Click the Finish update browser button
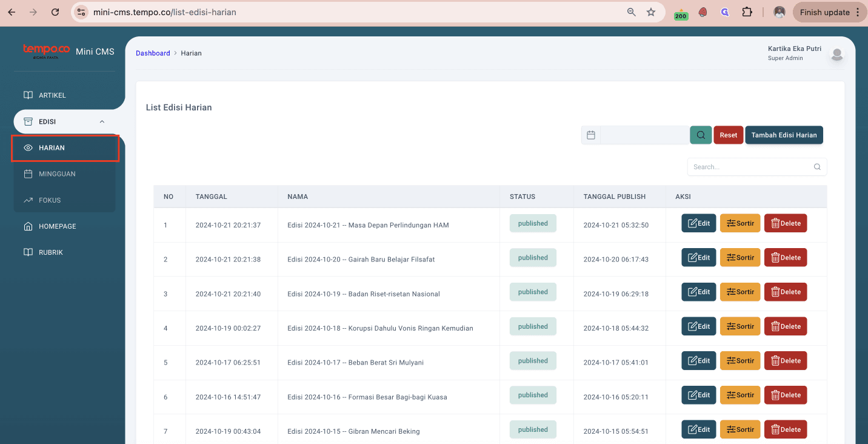The height and width of the screenshot is (444, 868). tap(829, 12)
